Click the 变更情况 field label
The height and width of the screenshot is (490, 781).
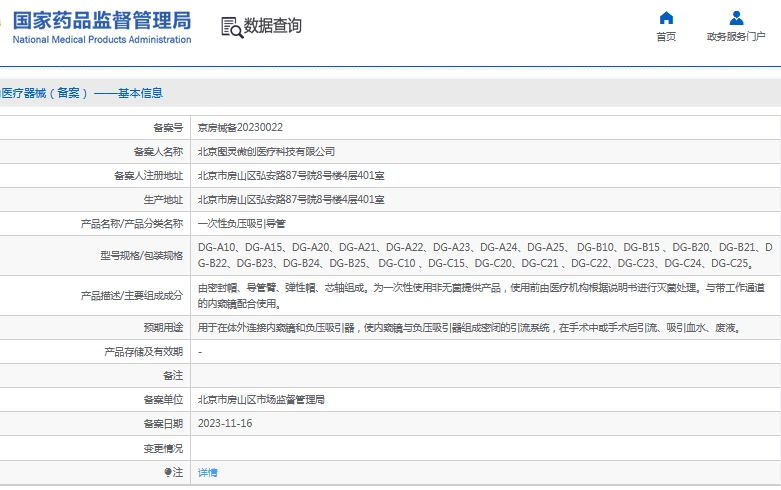(163, 449)
